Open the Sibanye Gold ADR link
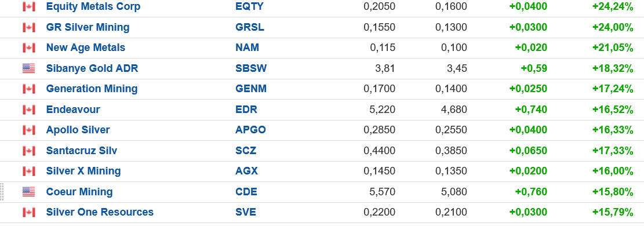The width and height of the screenshot is (644, 226). 92,68
